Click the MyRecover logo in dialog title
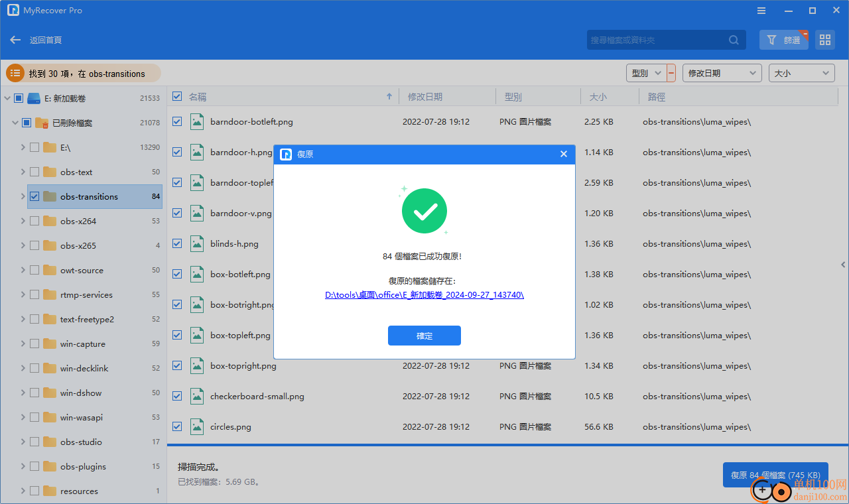 [286, 154]
